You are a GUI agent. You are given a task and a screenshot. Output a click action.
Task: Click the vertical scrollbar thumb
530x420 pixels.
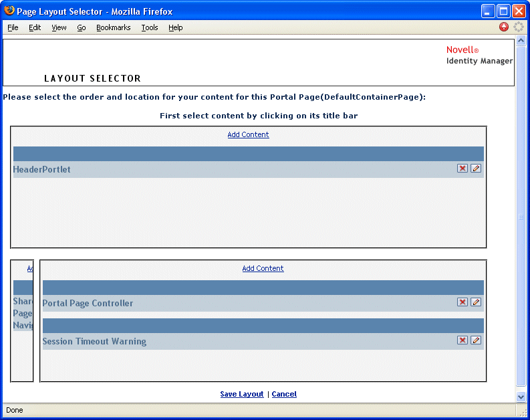click(521, 217)
